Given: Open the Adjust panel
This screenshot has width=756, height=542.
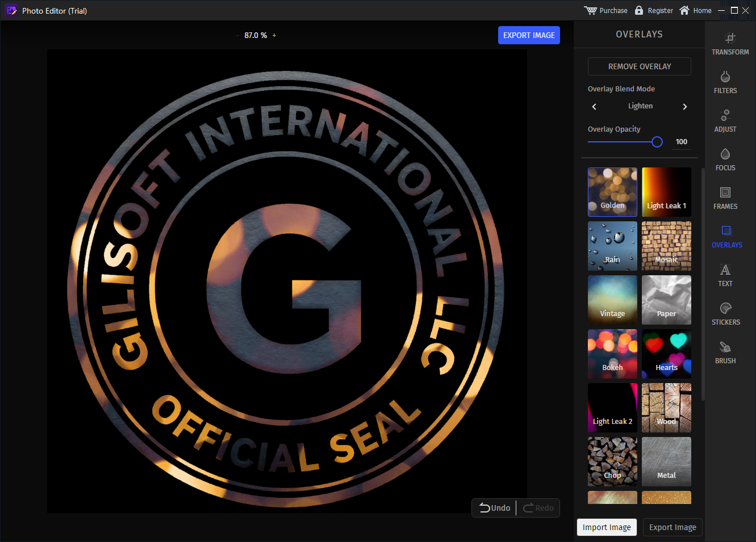Looking at the screenshot, I should pos(725,121).
